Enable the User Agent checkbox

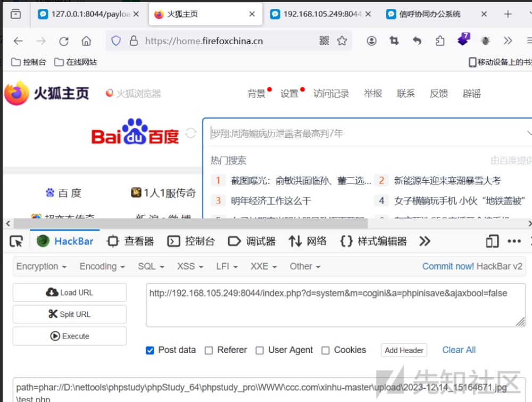tap(260, 350)
